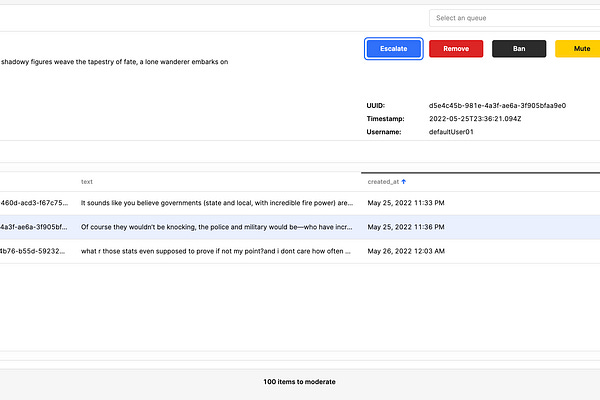Viewport: 600px width, 400px height.
Task: Click the text column header
Action: click(x=87, y=182)
